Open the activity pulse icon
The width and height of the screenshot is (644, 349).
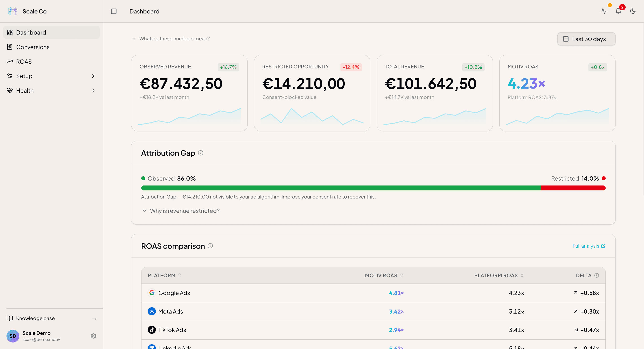[604, 11]
